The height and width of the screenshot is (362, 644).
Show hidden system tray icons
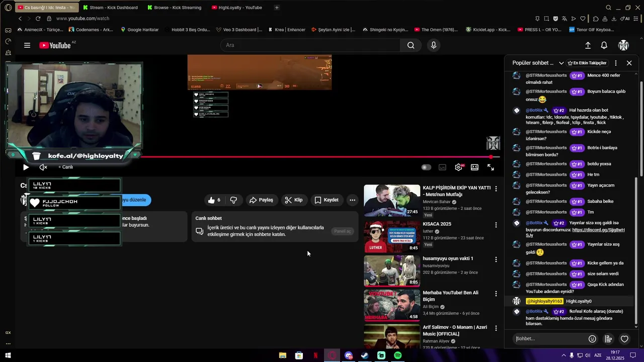(563, 355)
